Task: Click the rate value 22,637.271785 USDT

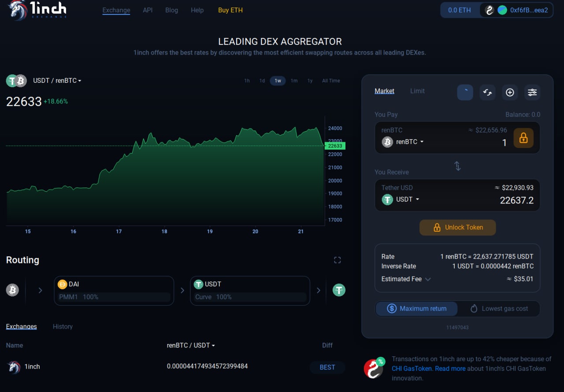Action: (503, 256)
